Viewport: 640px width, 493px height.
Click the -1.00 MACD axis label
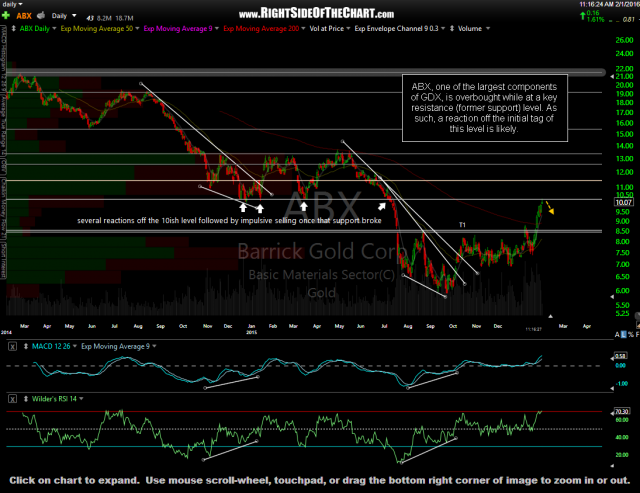point(622,384)
